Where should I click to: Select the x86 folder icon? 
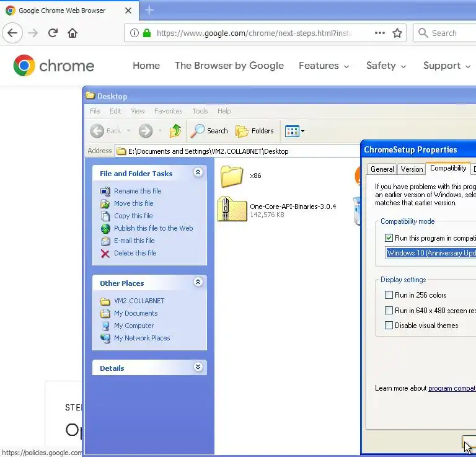(232, 176)
